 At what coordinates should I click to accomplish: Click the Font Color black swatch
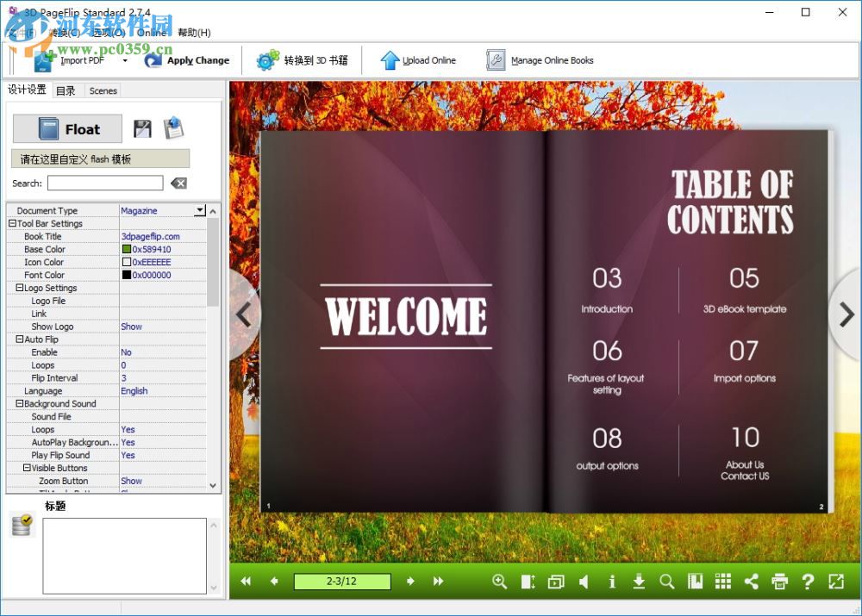(x=127, y=275)
